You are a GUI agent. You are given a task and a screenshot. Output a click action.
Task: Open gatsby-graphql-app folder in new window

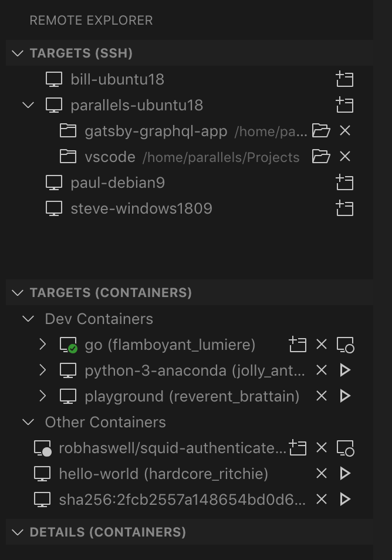coord(321,131)
